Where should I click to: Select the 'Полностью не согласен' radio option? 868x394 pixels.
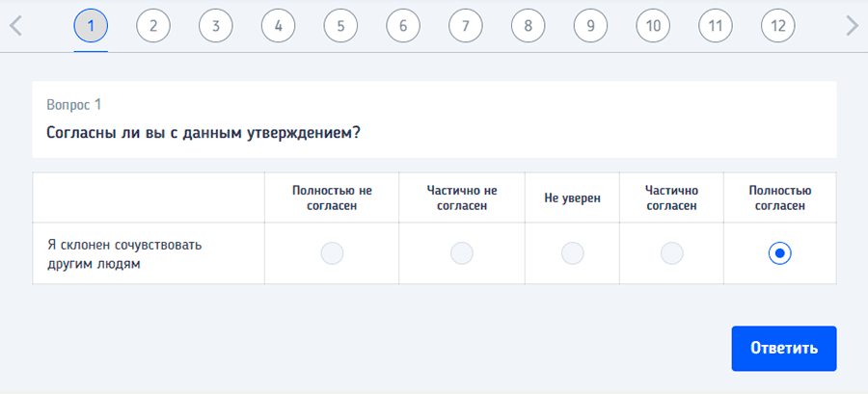coord(332,253)
